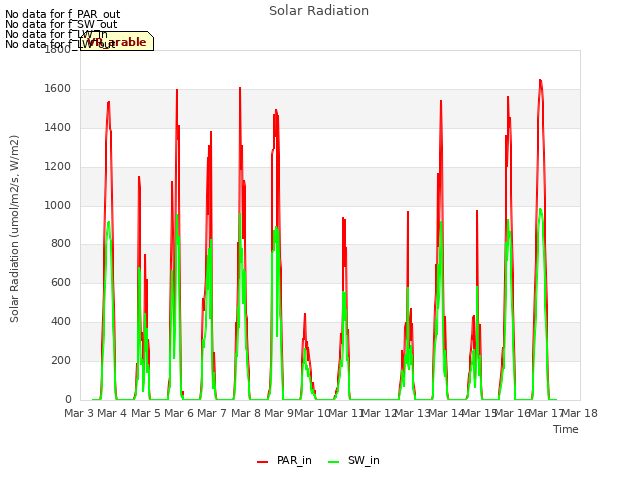This screenshot has width=640, height=480.
Task: Click the 'No data for f_LW_in' message
Action: (x=56, y=34)
